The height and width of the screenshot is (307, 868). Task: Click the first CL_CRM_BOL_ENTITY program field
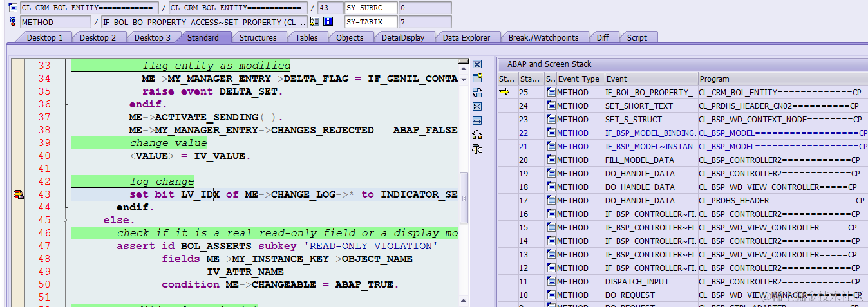(89, 8)
